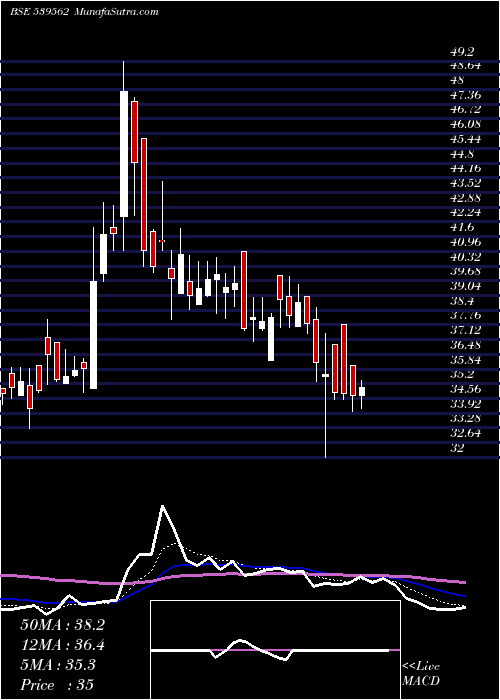
Task: Click the 46.08 price axis label
Action: click(x=465, y=125)
